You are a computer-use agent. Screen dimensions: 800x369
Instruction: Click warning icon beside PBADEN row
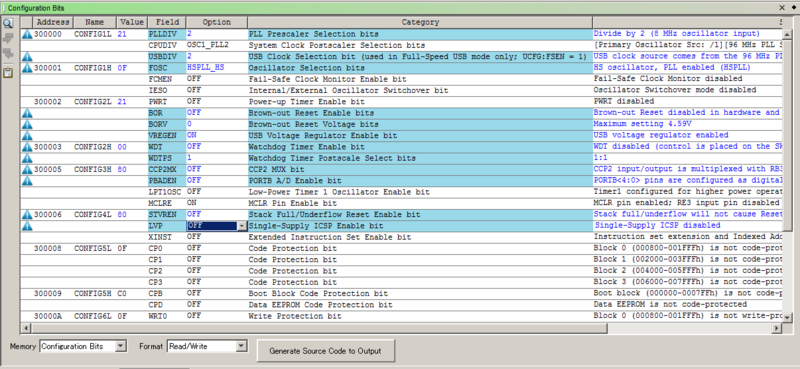click(x=27, y=181)
